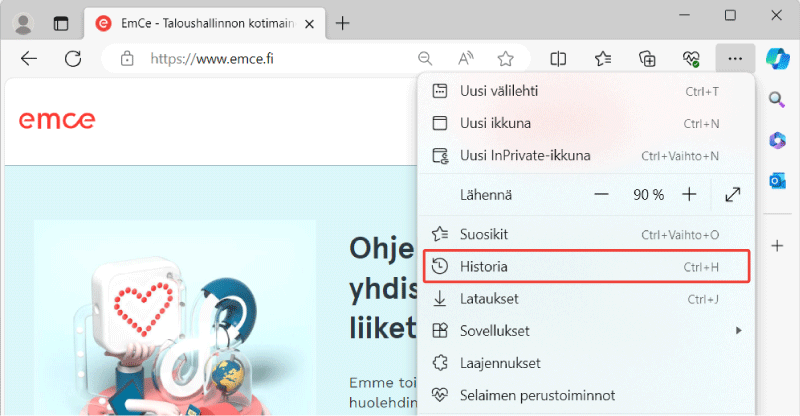
Task: Click the heart illustration image
Action: (175, 317)
